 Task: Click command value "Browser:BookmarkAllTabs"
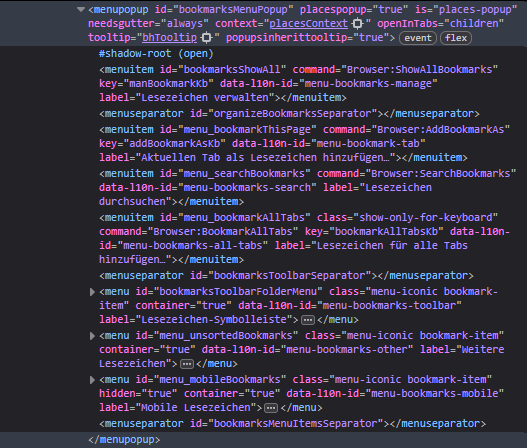click(x=223, y=232)
